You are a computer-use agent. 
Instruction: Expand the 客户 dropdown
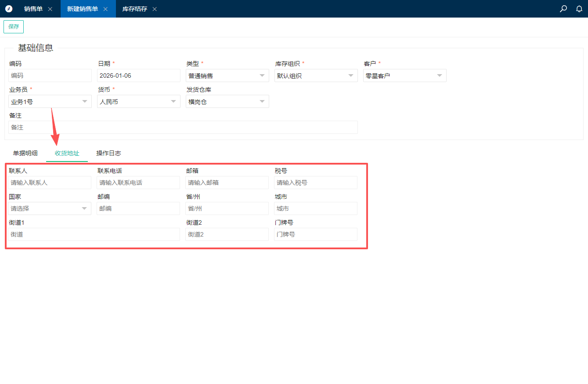(x=404, y=75)
